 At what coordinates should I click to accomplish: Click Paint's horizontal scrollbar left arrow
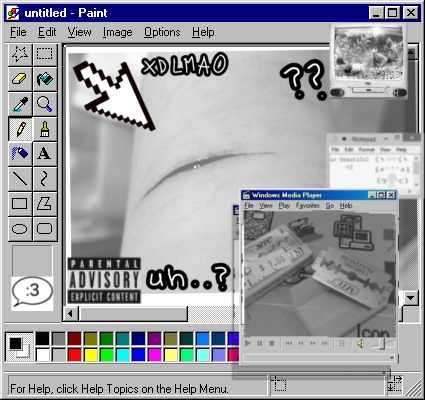(71, 314)
